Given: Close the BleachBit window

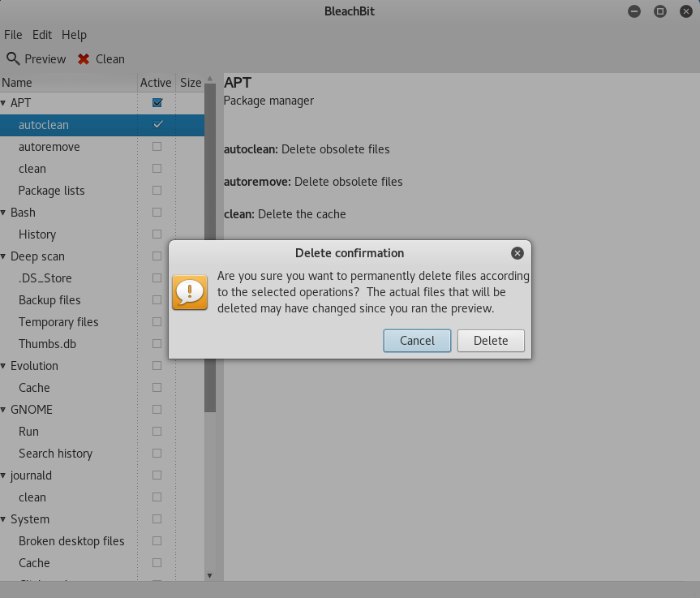Looking at the screenshot, I should 685,11.
